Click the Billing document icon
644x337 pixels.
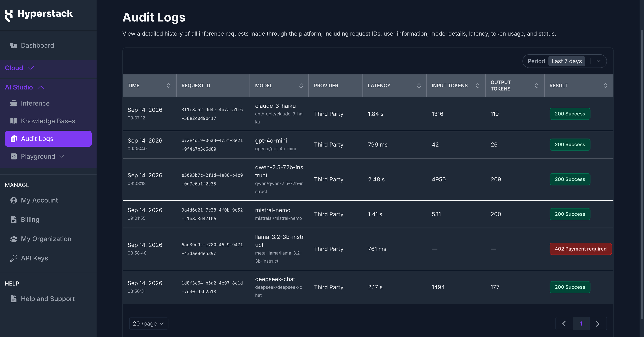14,220
